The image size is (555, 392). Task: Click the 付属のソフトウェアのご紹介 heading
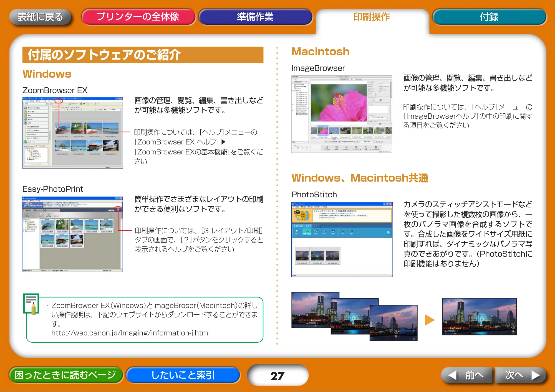tap(143, 55)
